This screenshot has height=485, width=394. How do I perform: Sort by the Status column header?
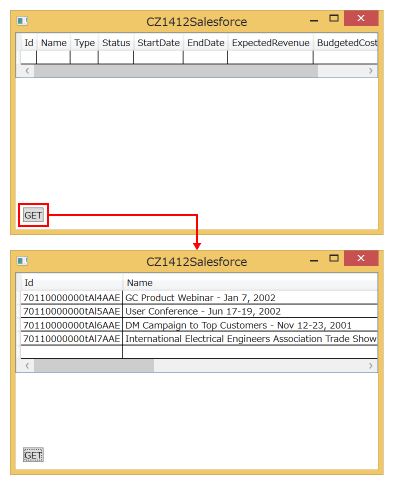(x=116, y=43)
